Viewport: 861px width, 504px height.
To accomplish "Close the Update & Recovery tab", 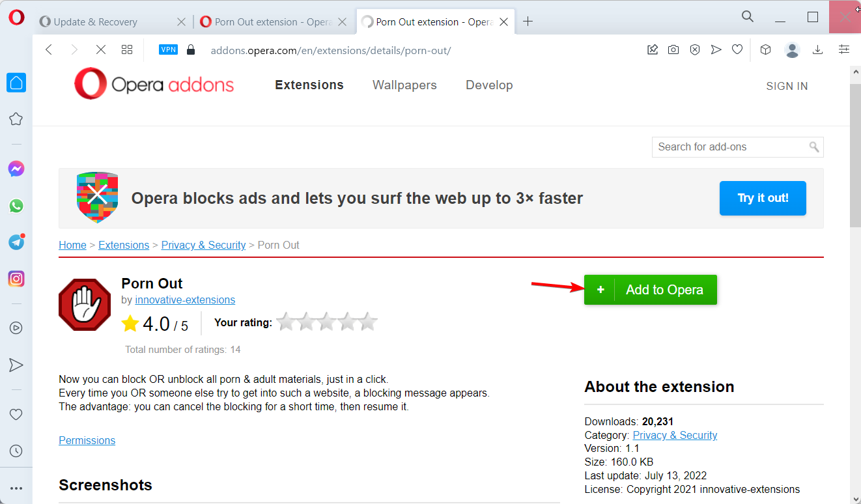I will [182, 21].
